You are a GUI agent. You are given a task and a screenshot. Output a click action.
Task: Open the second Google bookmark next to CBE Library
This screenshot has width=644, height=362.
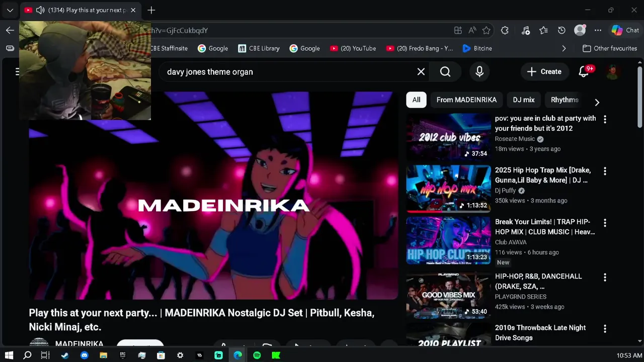pos(305,48)
